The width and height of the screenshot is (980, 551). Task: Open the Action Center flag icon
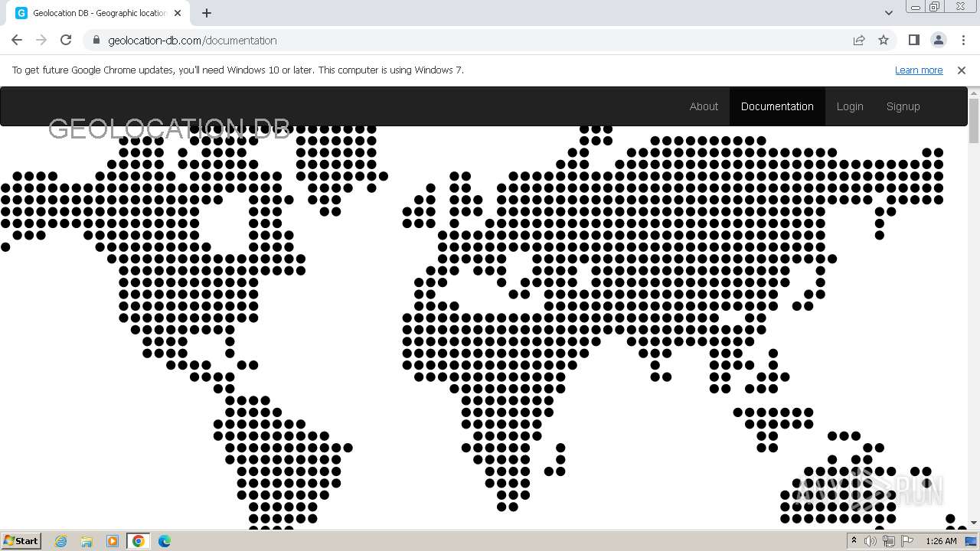tap(906, 541)
